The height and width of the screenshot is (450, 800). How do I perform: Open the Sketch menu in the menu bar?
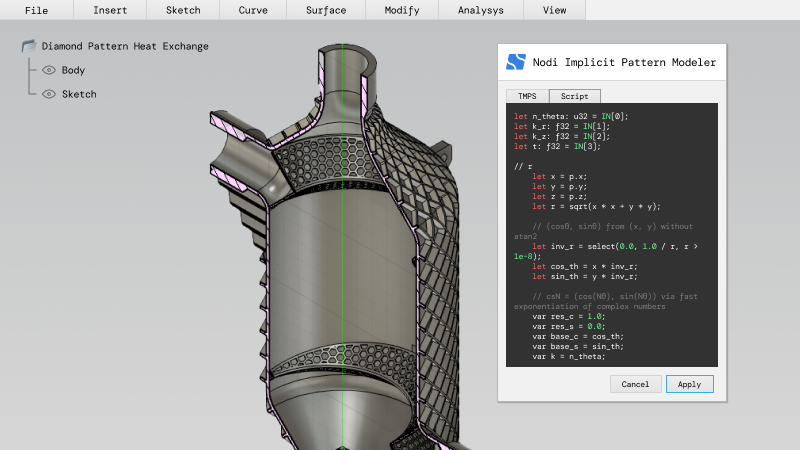(183, 10)
